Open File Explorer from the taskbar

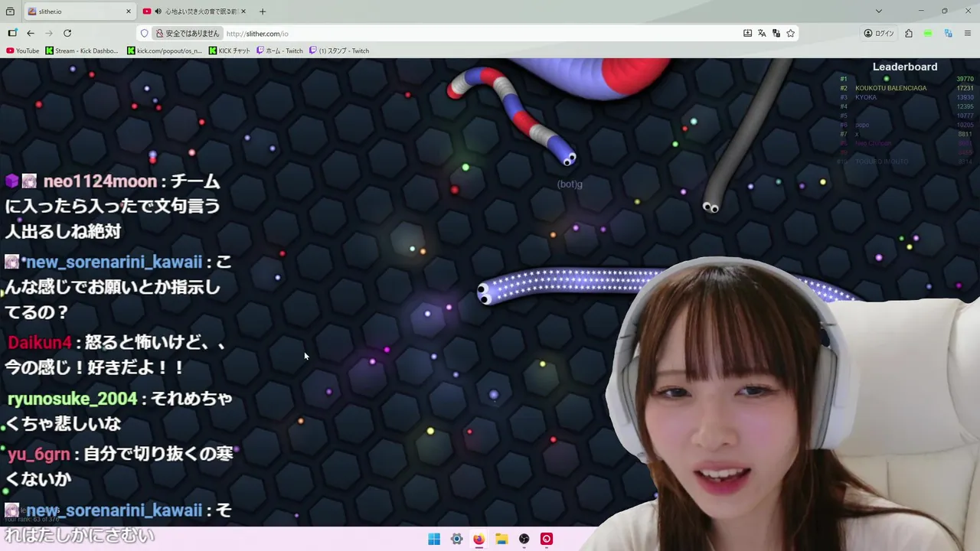tap(501, 539)
